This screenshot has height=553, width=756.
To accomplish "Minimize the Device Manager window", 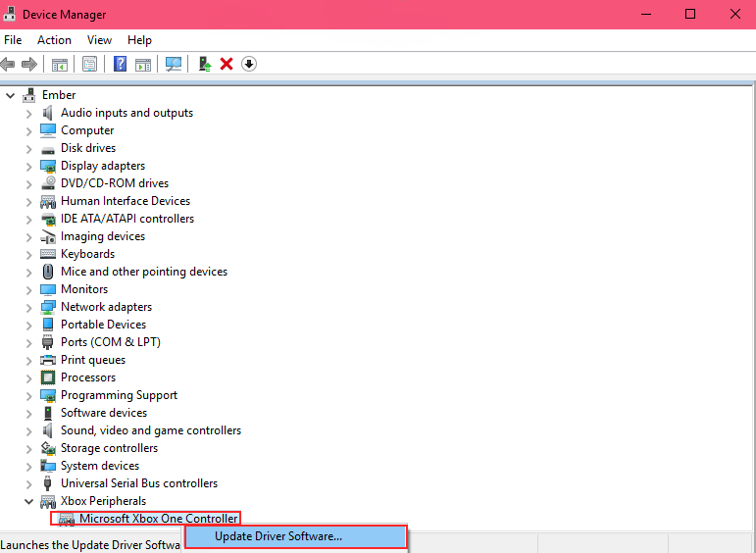I will click(x=646, y=14).
